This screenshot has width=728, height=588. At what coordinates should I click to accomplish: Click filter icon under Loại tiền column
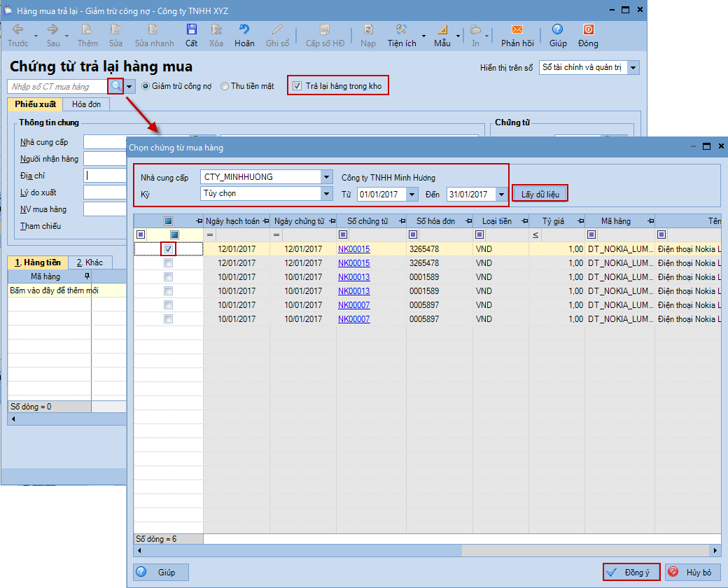point(479,234)
